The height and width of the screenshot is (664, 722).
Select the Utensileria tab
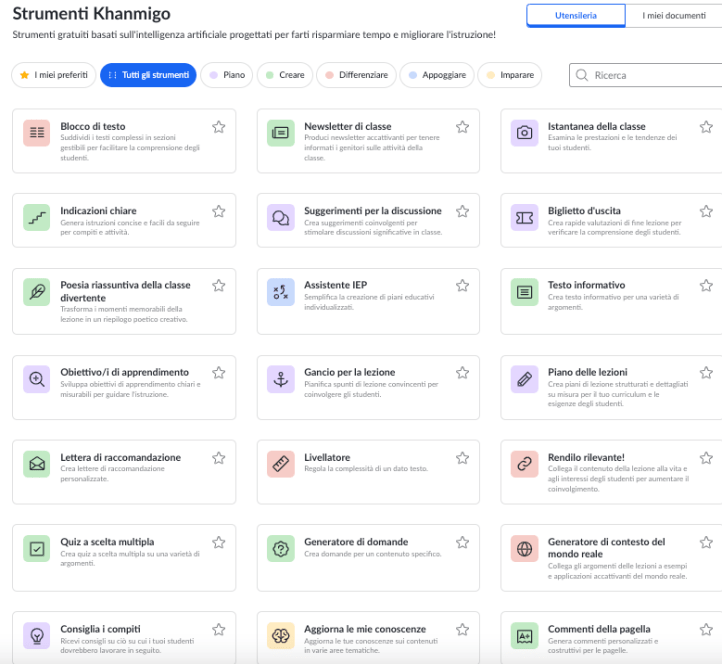tap(576, 15)
